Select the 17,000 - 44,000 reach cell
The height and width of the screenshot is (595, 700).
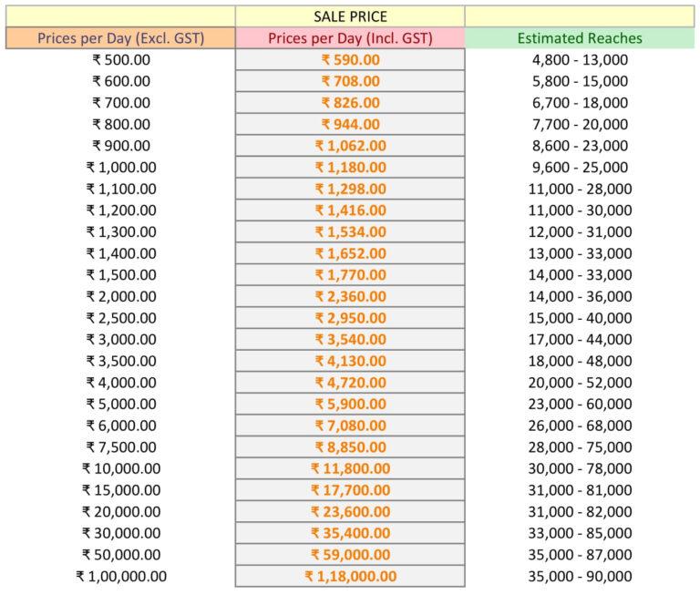pos(580,339)
